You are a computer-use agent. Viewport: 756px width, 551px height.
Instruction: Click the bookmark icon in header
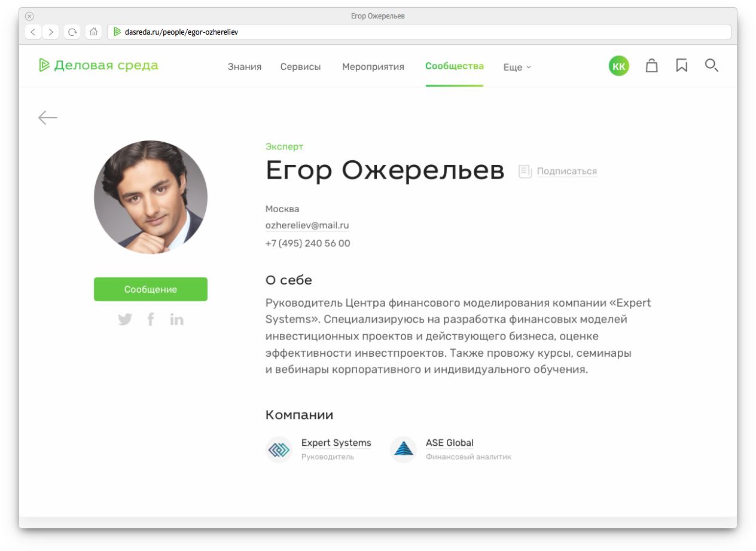coord(681,66)
